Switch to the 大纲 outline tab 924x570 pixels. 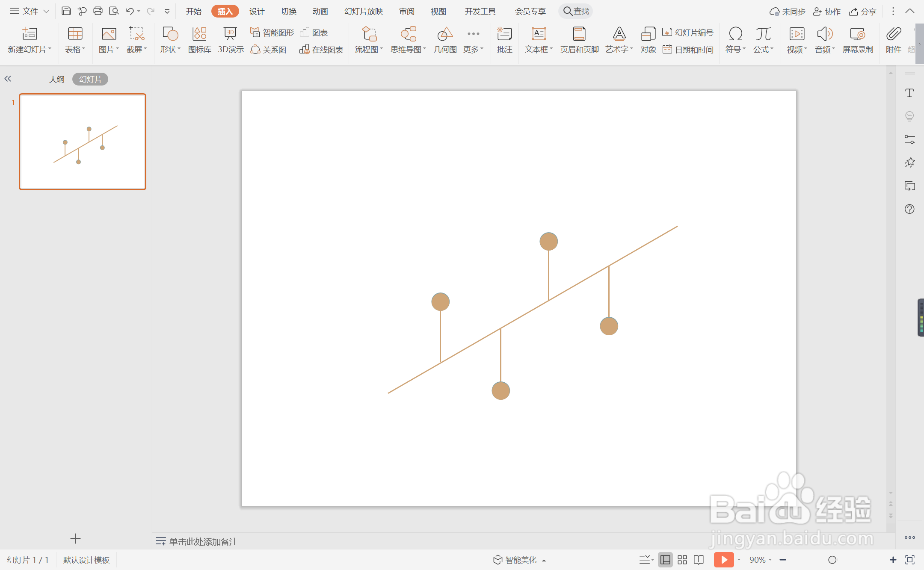(x=56, y=79)
